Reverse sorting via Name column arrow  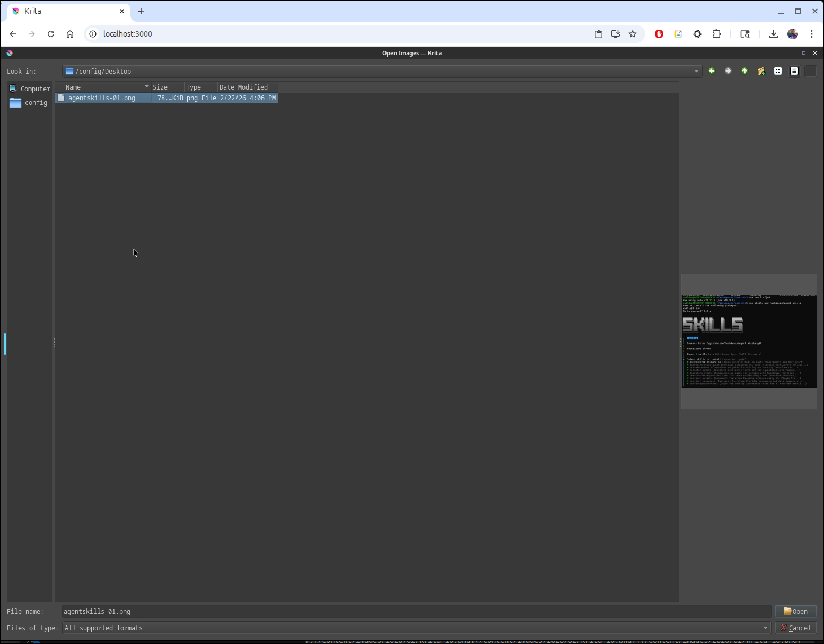(x=147, y=86)
